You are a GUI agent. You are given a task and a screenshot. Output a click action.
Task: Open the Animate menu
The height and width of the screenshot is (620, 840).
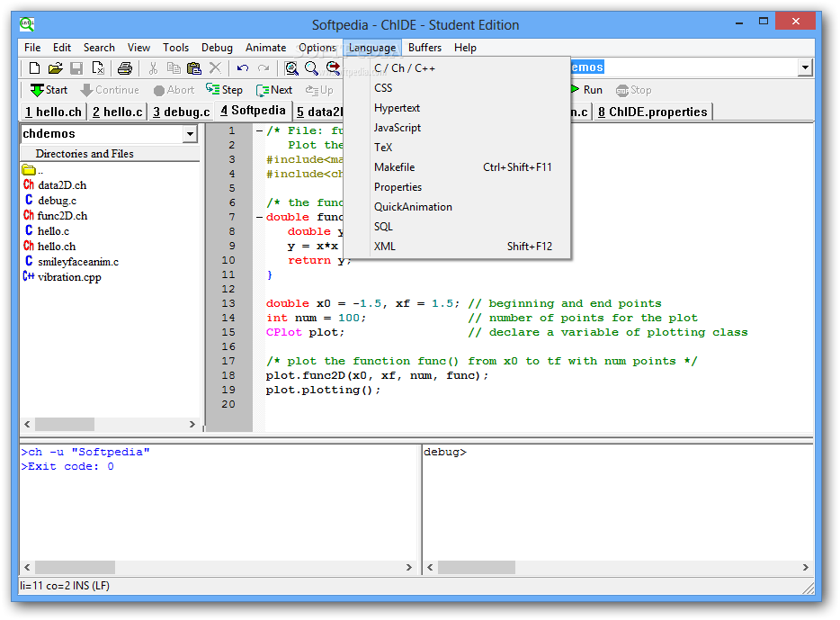[x=265, y=48]
